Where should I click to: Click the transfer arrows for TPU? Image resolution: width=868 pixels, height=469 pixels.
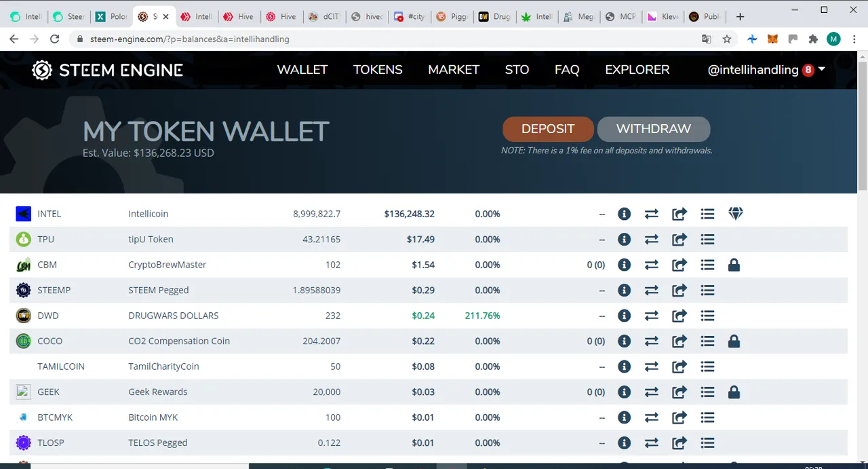pos(652,239)
